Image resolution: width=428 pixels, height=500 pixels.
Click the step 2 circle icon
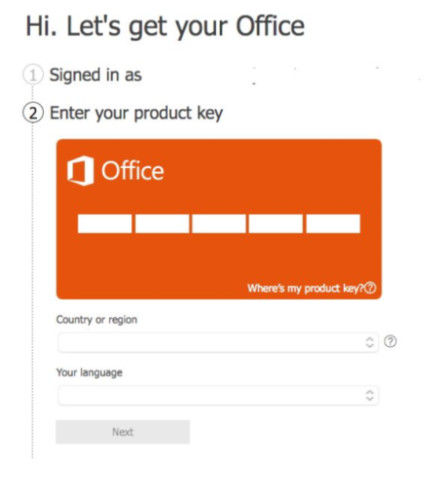33,113
